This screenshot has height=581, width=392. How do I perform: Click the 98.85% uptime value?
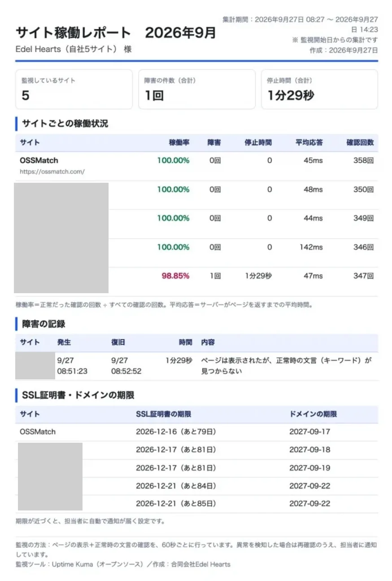click(175, 276)
